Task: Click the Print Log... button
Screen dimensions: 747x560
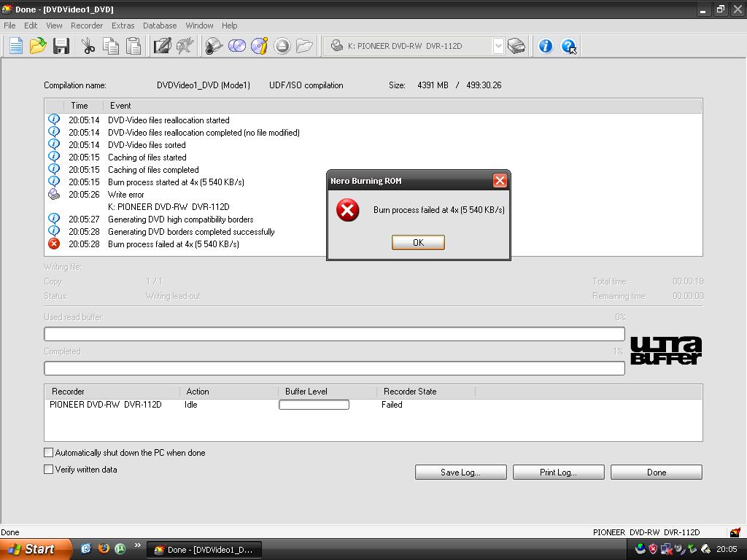Action: [x=558, y=472]
